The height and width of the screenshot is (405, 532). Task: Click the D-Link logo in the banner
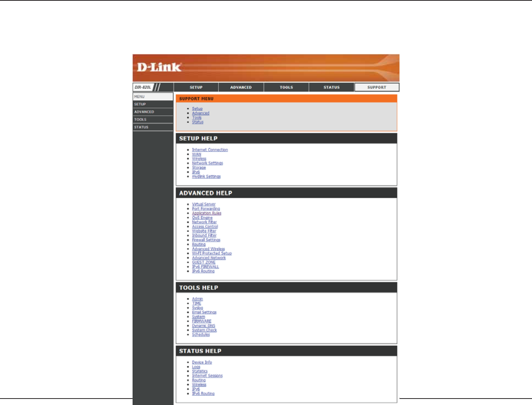coord(159,67)
